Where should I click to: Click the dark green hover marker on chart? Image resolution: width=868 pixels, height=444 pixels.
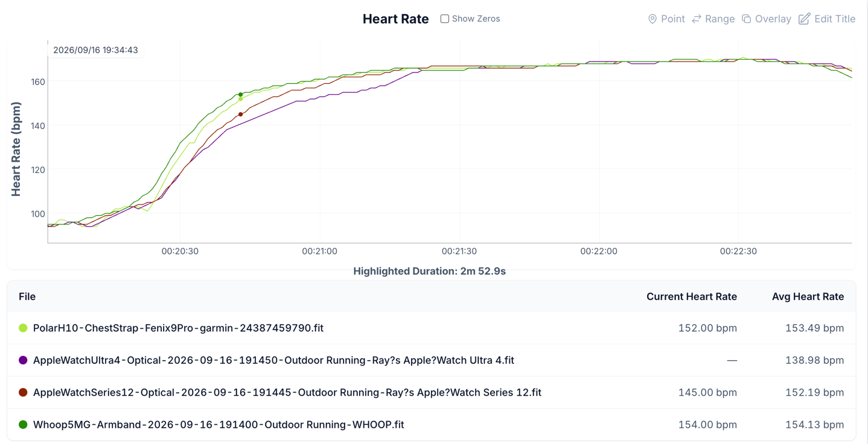pos(241,95)
